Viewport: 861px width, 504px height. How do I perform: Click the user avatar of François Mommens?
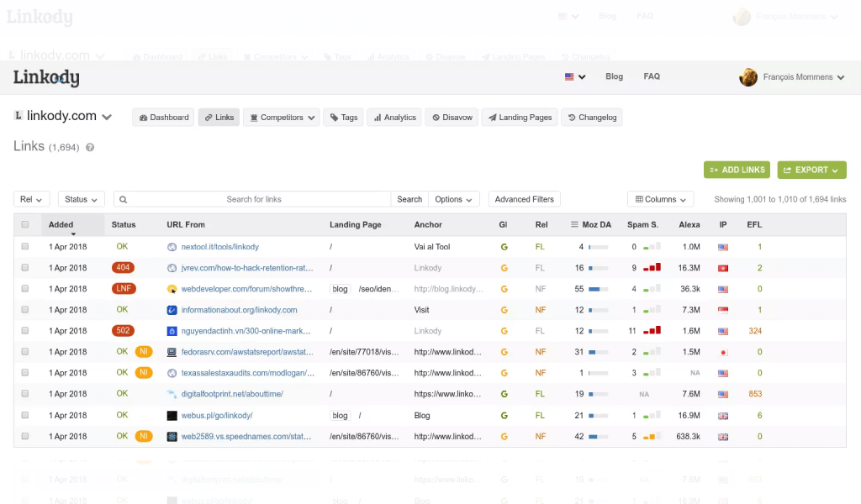coord(747,77)
